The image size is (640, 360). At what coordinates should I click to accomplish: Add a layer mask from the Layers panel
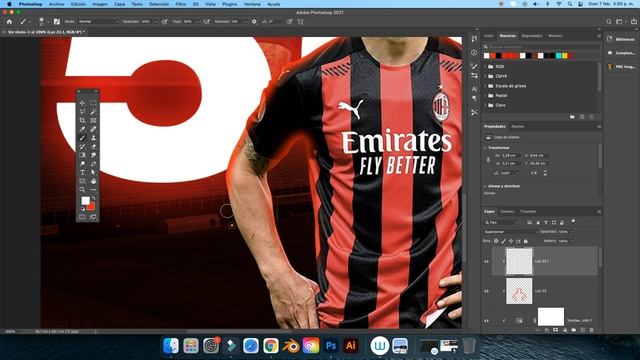556,330
